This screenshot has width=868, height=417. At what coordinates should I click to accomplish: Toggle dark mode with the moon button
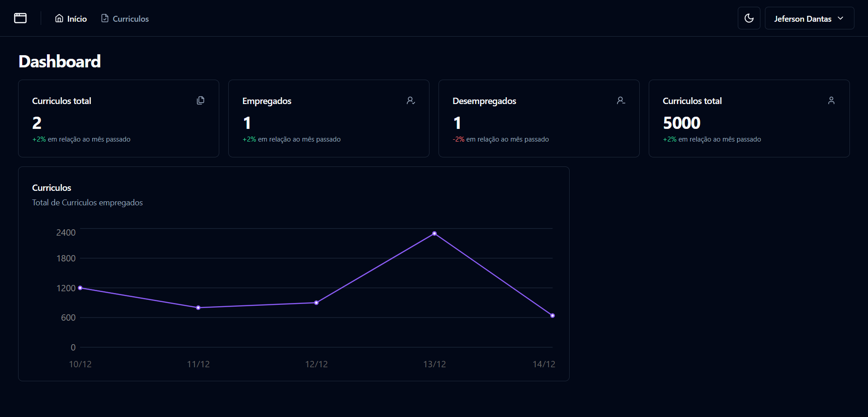point(749,18)
